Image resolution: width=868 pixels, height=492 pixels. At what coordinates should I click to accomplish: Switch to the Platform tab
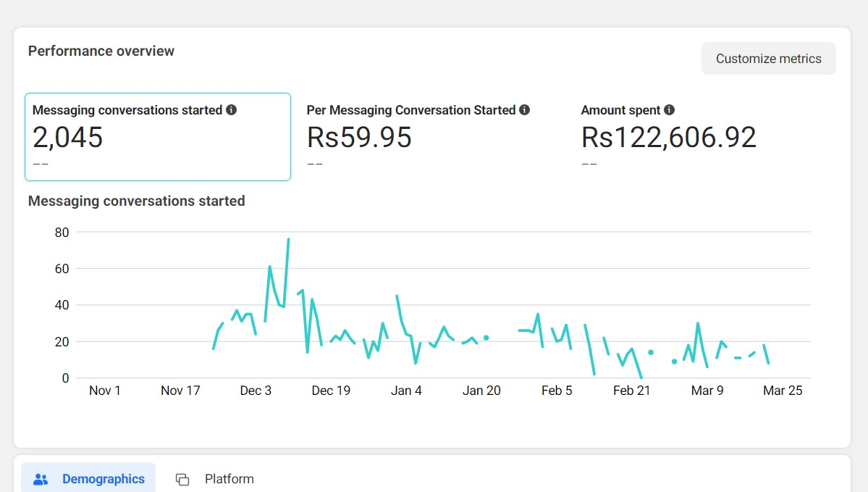(215, 479)
